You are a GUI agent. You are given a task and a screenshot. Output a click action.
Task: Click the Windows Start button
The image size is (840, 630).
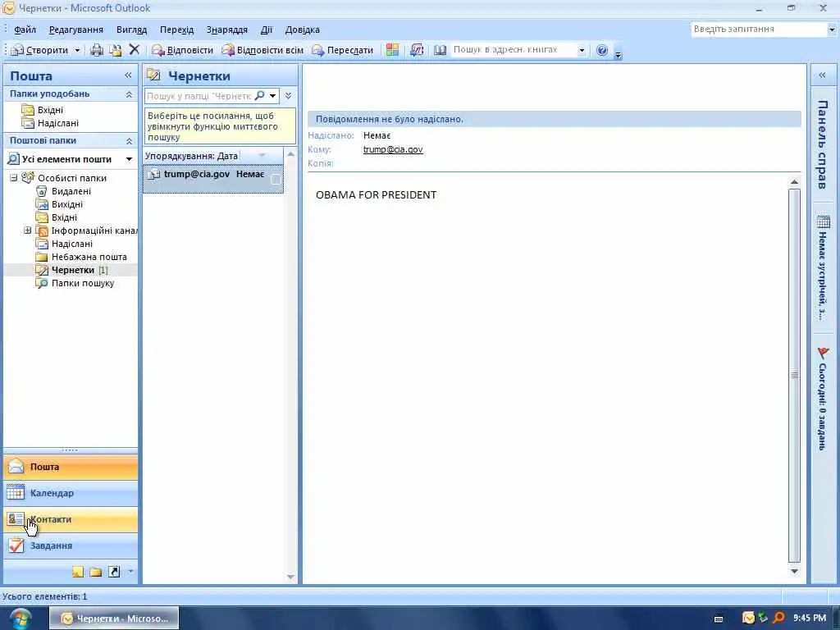(21, 619)
